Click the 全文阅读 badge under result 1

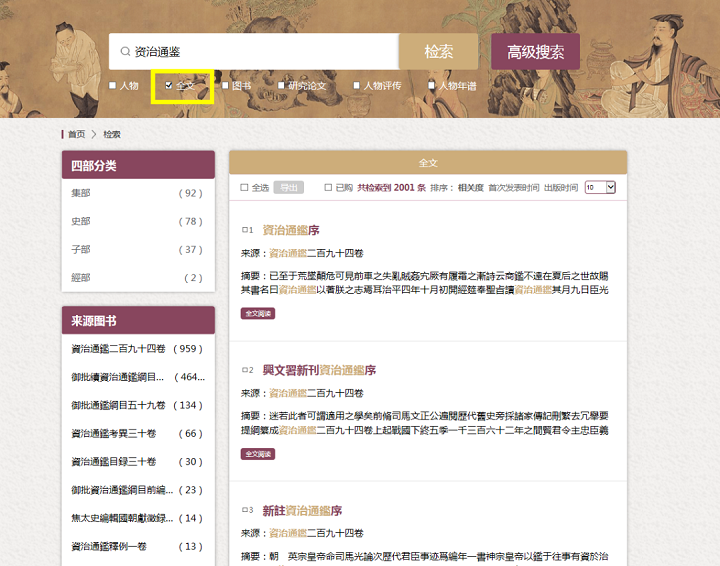click(257, 313)
